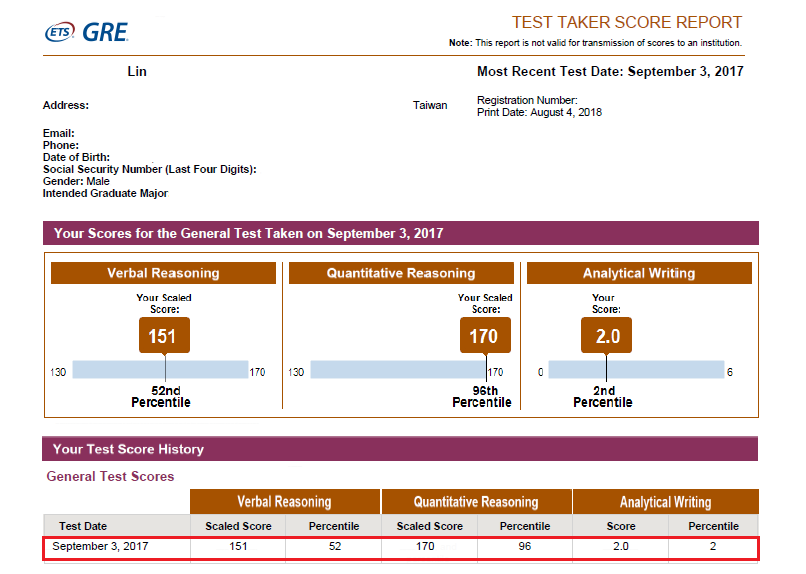
Task: Click the 130 minimum label on Verbal bar
Action: 58,372
